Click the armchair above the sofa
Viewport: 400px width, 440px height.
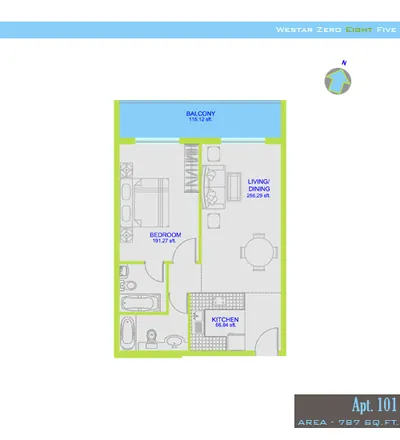click(x=213, y=154)
